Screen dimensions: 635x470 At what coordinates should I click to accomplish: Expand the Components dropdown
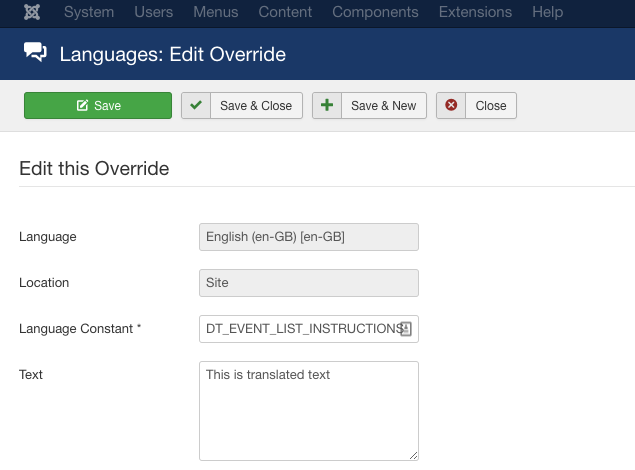click(375, 13)
